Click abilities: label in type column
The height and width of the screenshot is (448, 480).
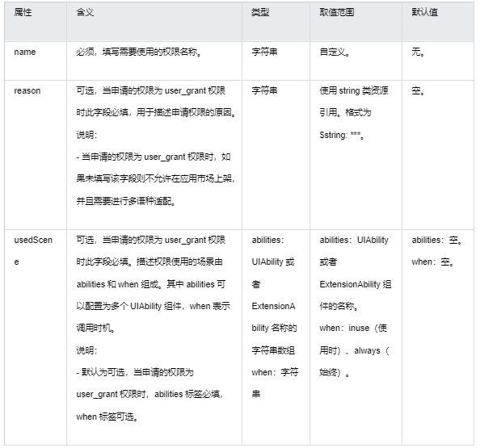click(x=267, y=241)
